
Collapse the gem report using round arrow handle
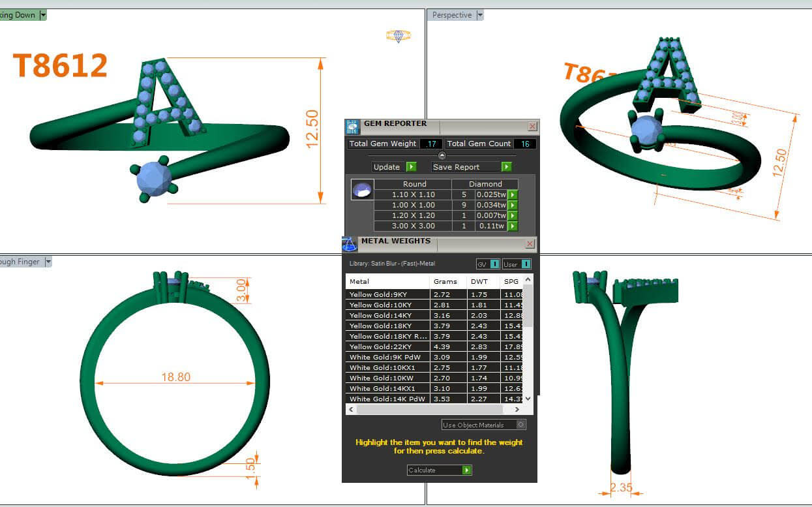coord(442,155)
